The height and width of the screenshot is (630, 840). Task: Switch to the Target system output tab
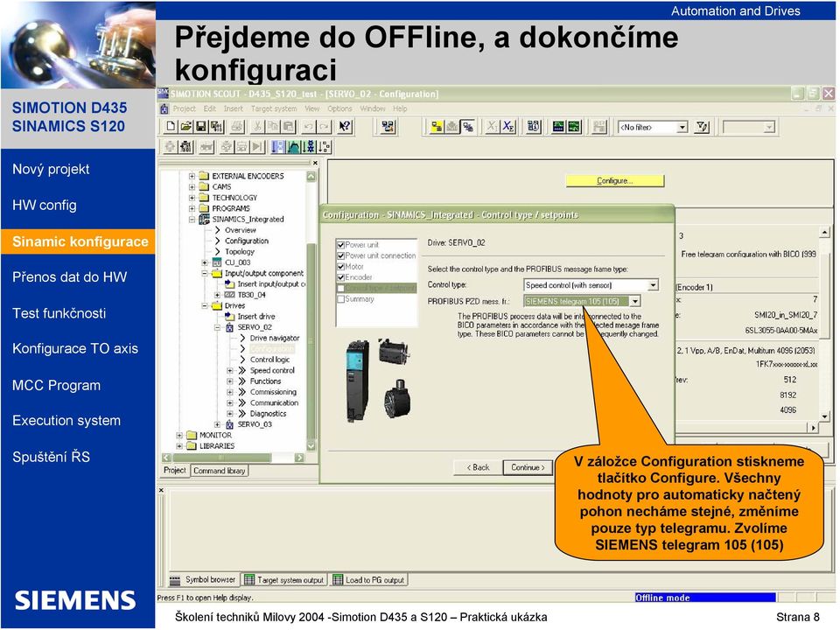click(285, 580)
